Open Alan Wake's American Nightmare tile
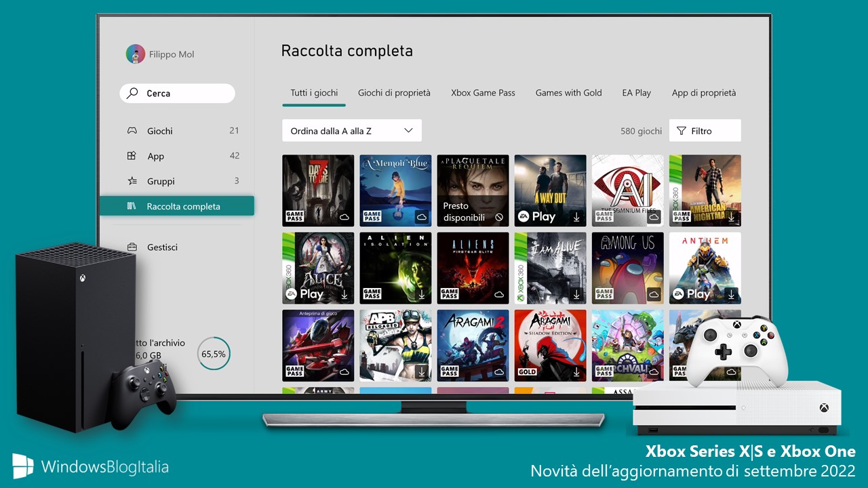 705,190
